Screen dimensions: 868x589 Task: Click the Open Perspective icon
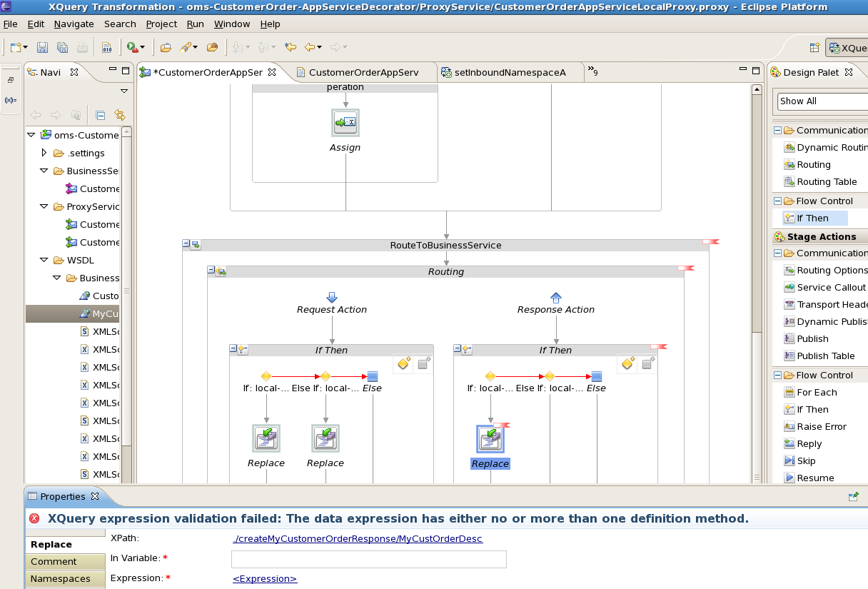click(x=814, y=48)
